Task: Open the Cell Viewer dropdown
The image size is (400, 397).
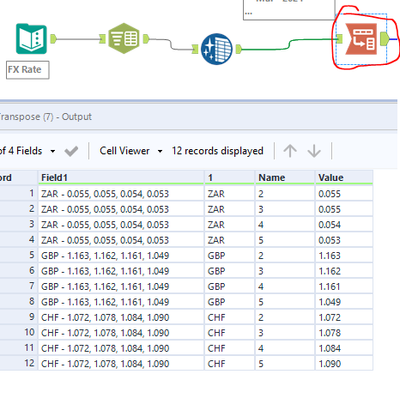Action: tap(131, 151)
